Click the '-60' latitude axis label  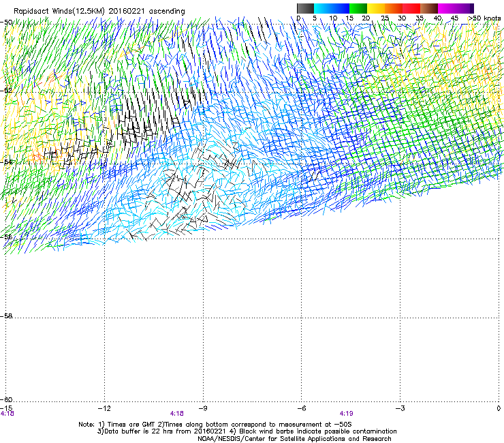(6, 399)
